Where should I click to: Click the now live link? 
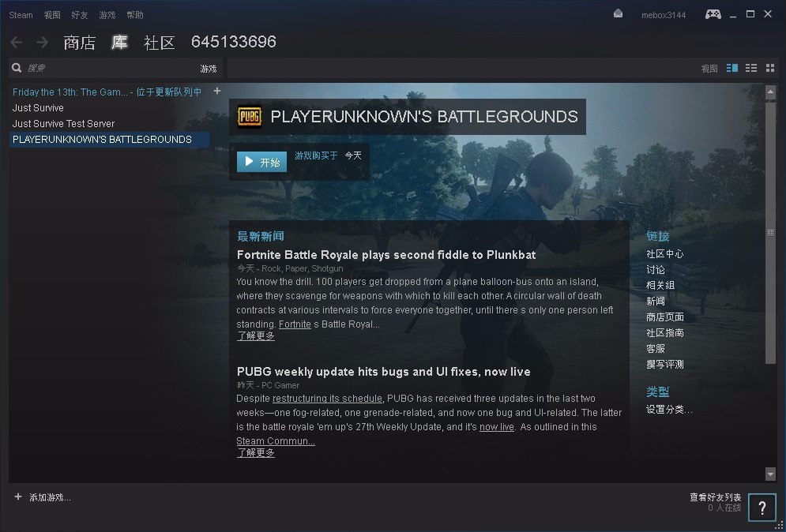coord(497,427)
